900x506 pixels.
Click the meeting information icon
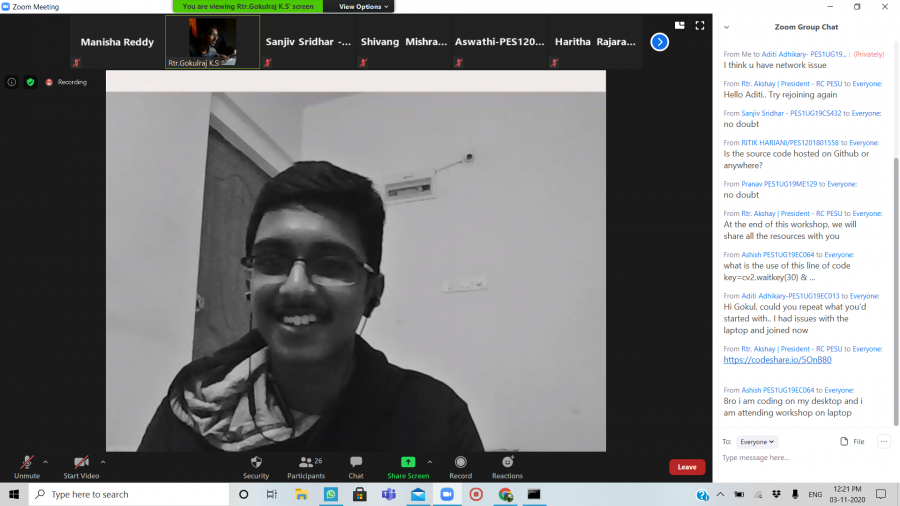(12, 82)
